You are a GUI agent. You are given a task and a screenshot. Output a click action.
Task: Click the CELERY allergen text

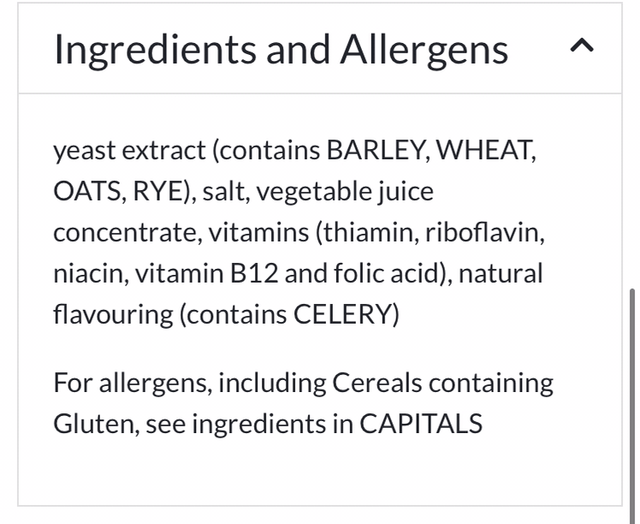click(x=345, y=314)
